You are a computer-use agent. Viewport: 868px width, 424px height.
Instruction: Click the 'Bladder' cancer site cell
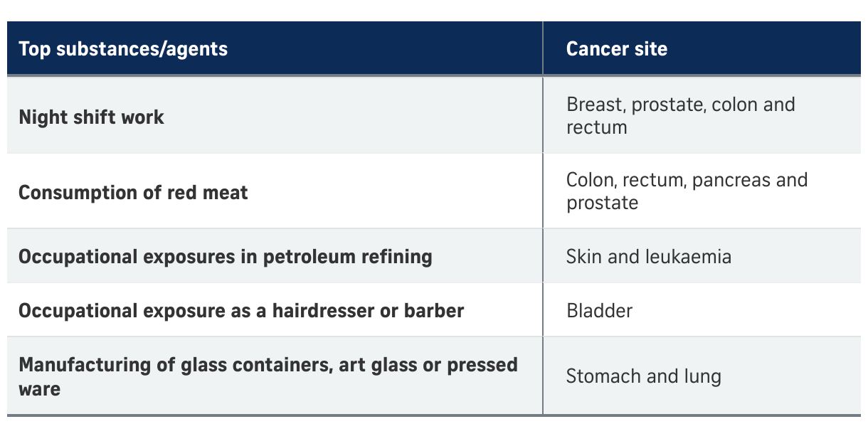click(x=599, y=310)
